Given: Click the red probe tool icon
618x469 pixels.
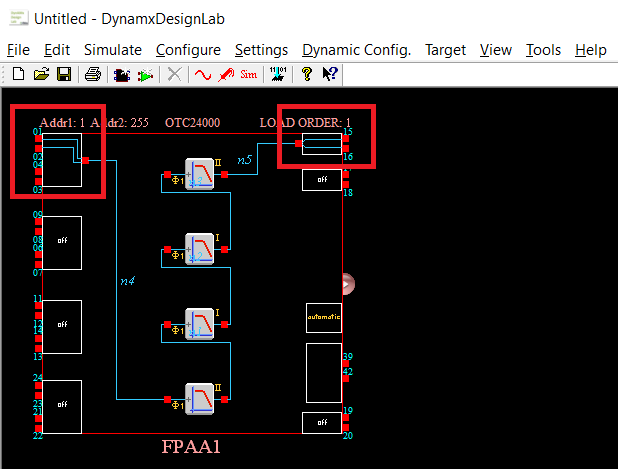Looking at the screenshot, I should (x=226, y=74).
